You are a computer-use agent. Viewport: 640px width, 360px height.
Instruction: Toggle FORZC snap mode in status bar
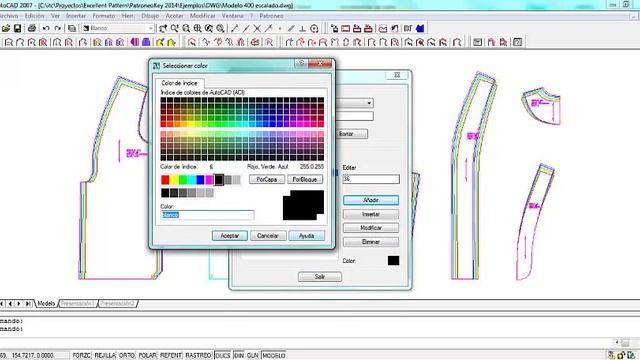click(81, 356)
